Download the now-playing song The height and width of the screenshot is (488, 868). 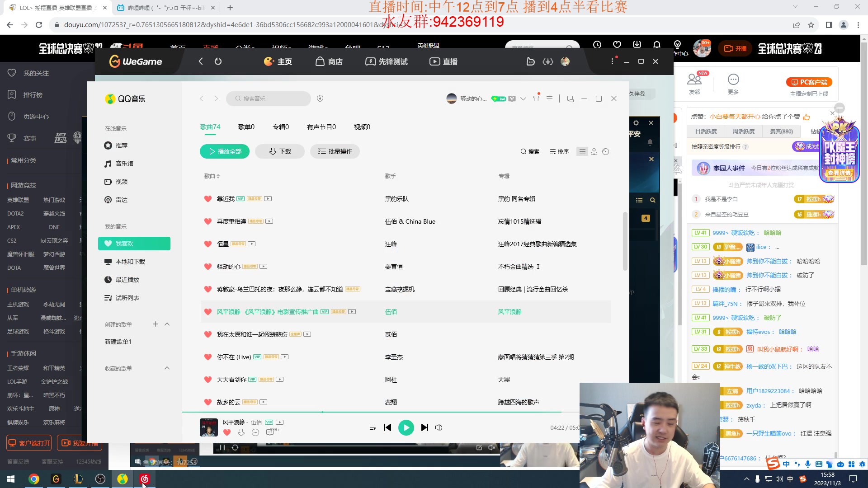[x=241, y=432]
